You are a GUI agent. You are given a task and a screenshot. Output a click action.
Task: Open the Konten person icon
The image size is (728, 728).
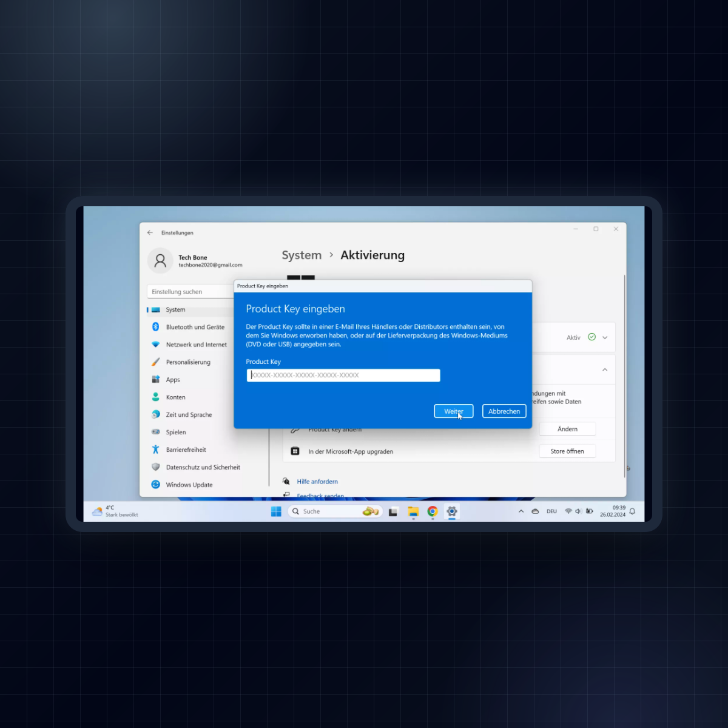156,397
